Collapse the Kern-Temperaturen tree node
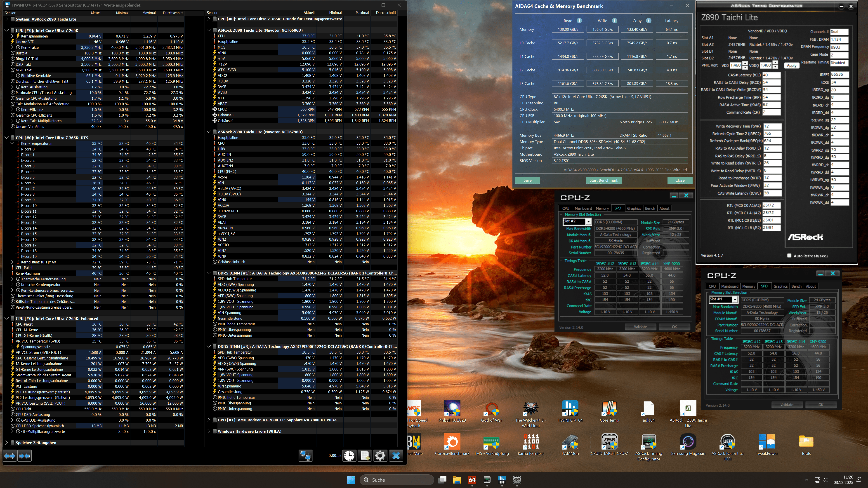 pos(12,143)
